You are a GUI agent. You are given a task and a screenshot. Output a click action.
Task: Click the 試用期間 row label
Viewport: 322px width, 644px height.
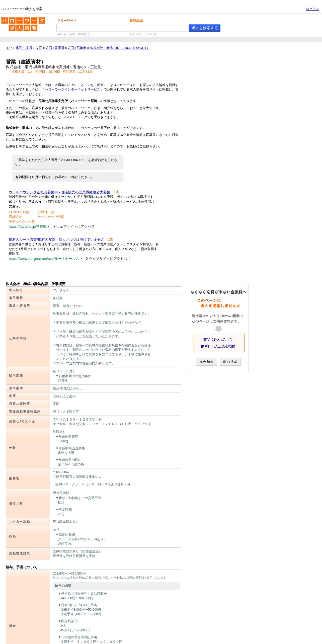[x=16, y=376]
